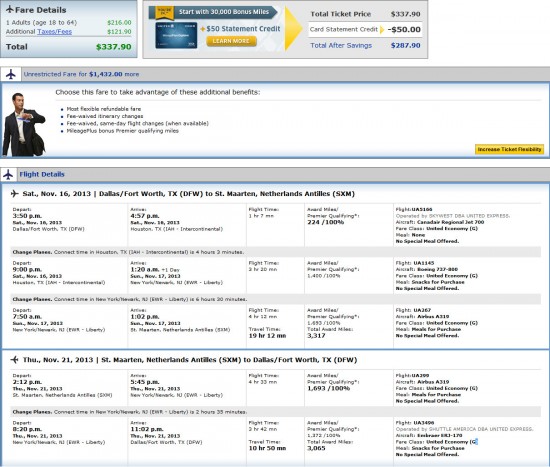Click MileagePlus bonus Premier qualifying miles bullet

(123, 131)
